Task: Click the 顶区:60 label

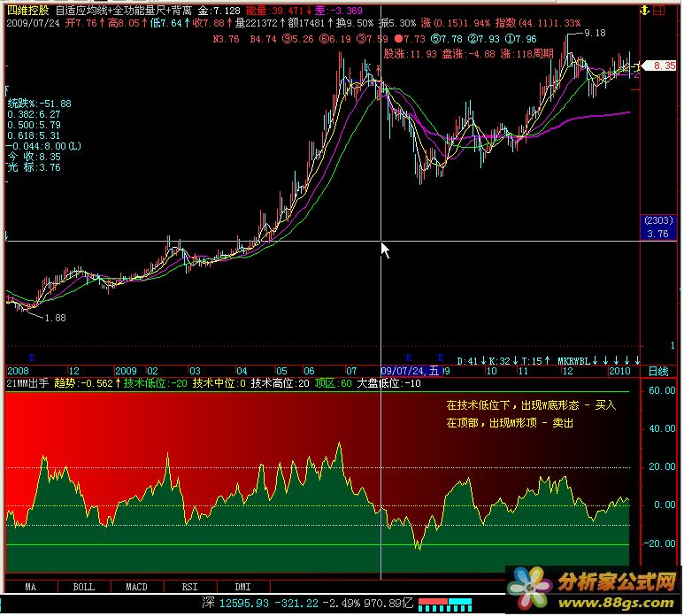Action: (x=334, y=383)
